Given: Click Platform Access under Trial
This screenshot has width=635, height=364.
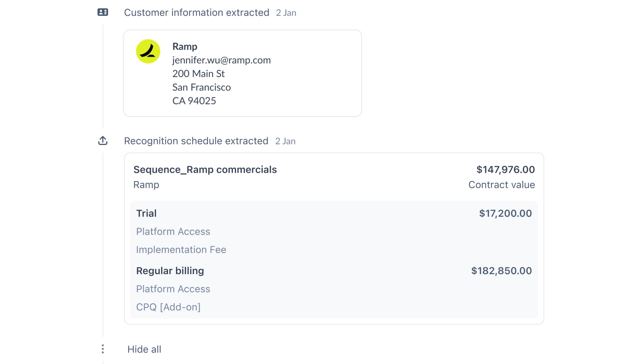Looking at the screenshot, I should [x=173, y=232].
